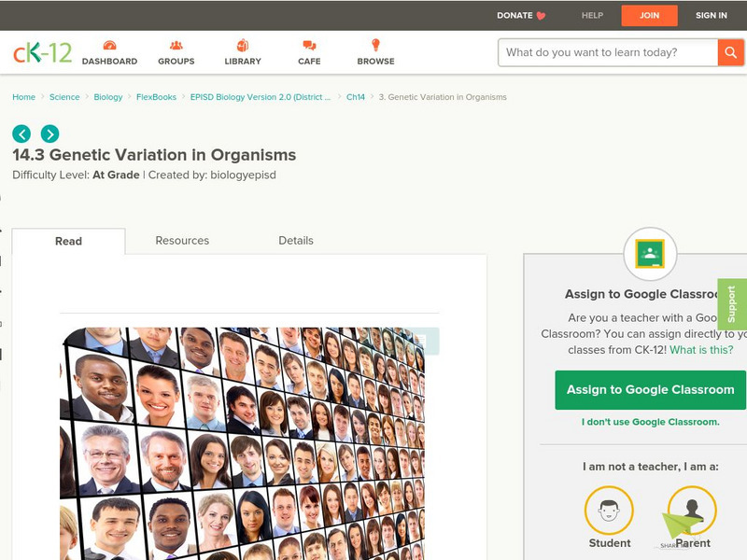Image resolution: width=747 pixels, height=560 pixels.
Task: Click the CK-12 logo
Action: [42, 52]
